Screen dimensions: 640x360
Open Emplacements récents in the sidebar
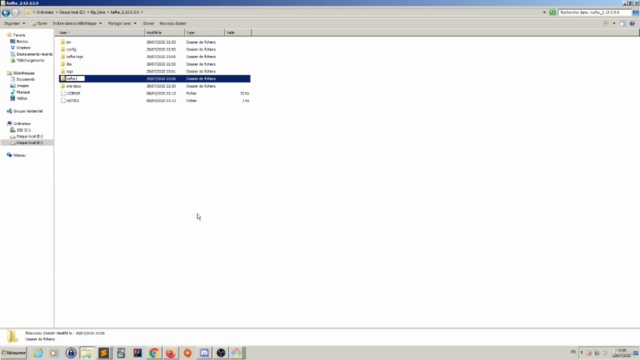coord(31,54)
